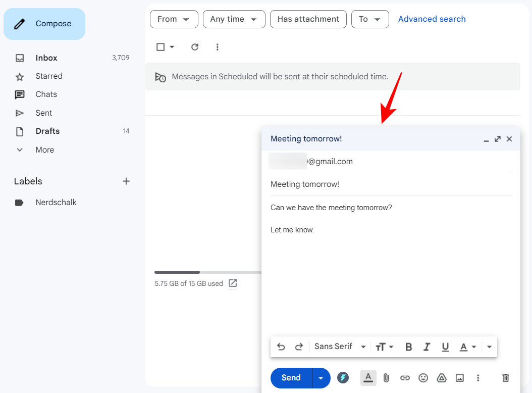This screenshot has width=532, height=393.
Task: Toggle italic text formatting
Action: [427, 347]
